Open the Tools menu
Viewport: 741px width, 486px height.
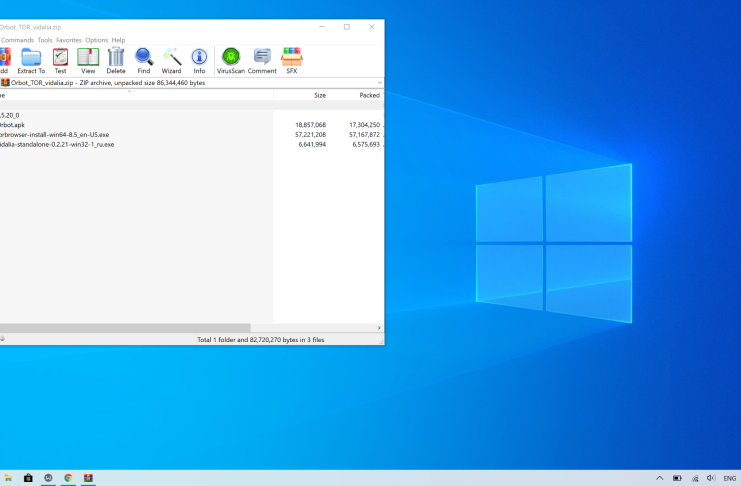tap(45, 40)
